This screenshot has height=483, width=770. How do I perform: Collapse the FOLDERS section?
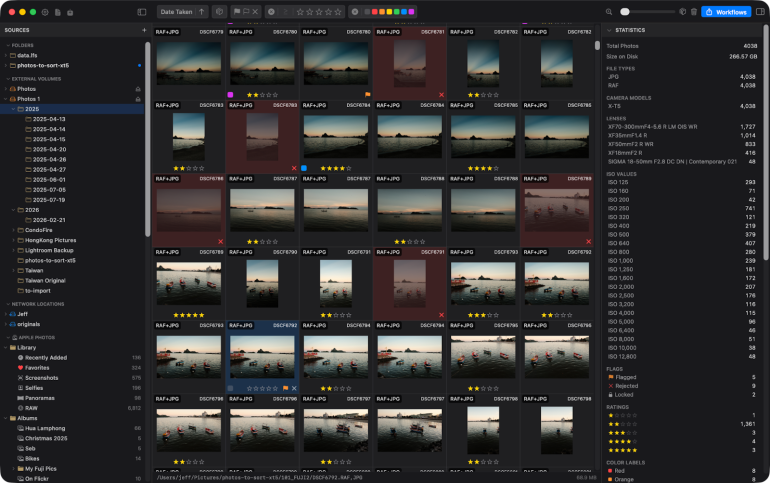[8, 45]
